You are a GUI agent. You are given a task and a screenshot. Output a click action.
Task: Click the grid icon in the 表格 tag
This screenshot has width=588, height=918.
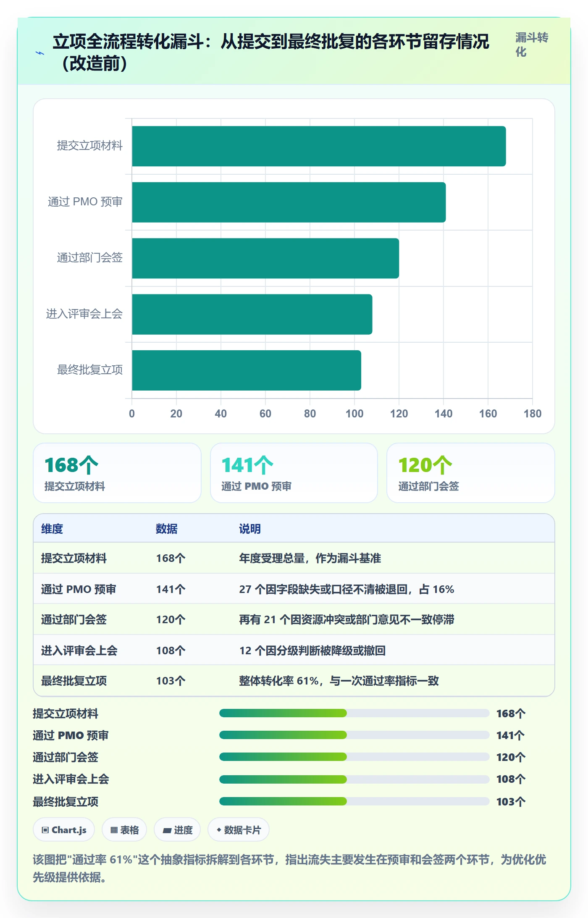tap(114, 830)
